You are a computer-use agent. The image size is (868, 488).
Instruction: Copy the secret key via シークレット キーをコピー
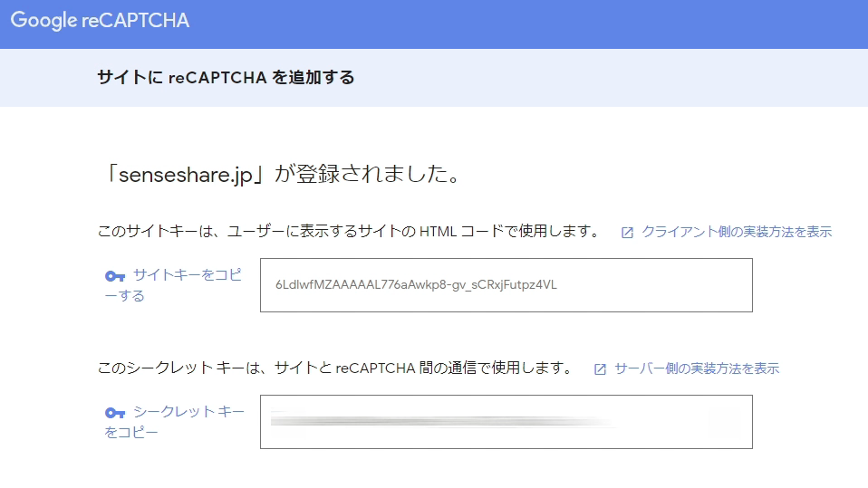(174, 422)
